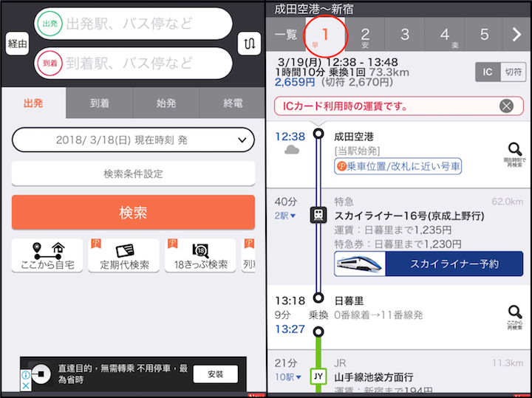Toggle fare display to IC

click(487, 72)
